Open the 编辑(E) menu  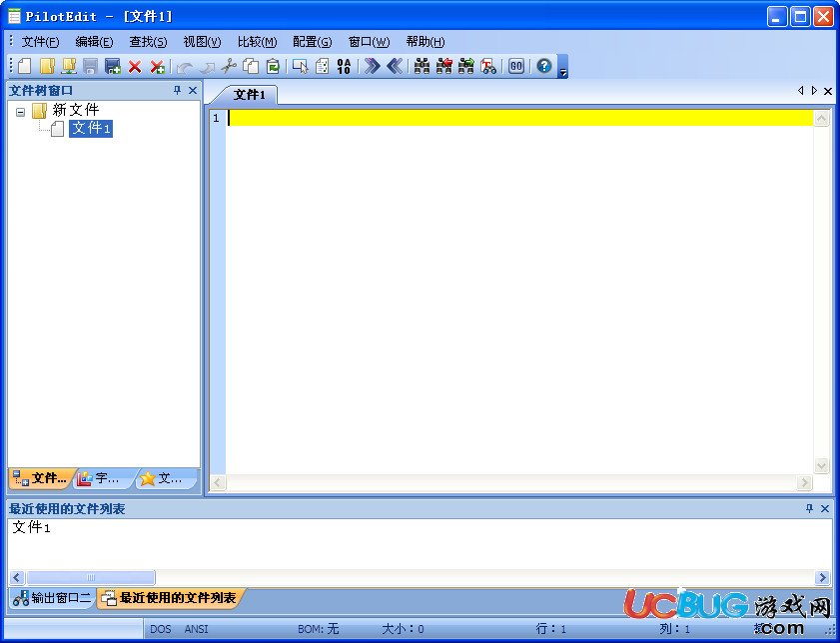click(94, 42)
